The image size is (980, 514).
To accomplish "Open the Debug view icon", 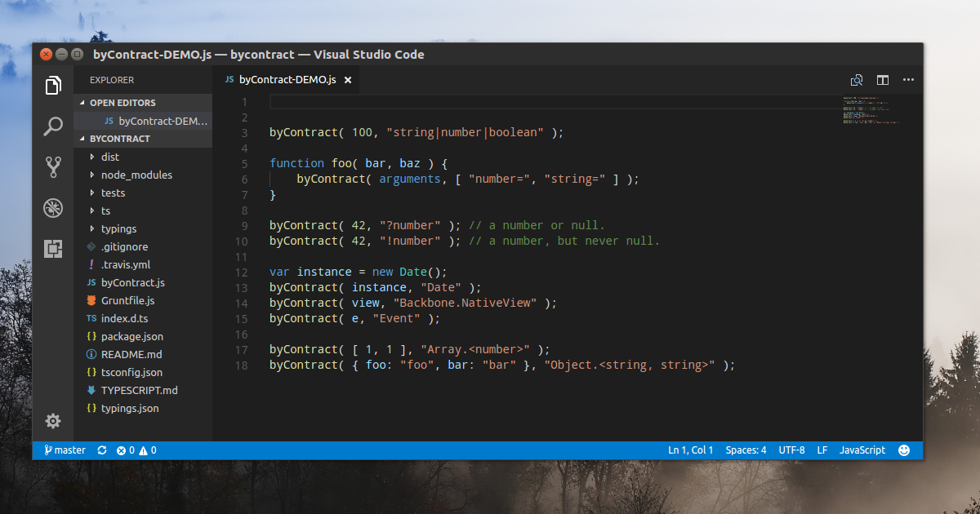I will coord(52,208).
